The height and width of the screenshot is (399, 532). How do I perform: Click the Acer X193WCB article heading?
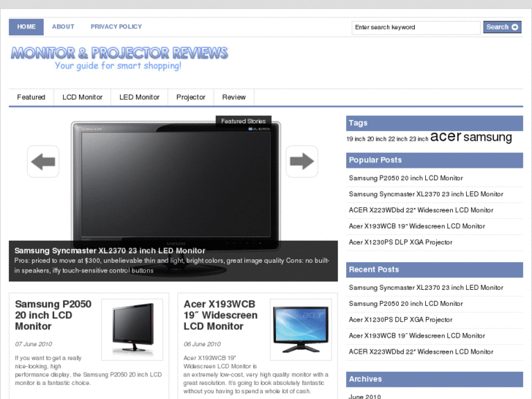pyautogui.click(x=220, y=315)
